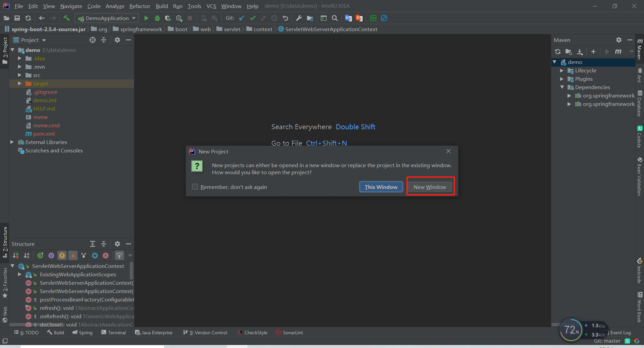Check 'Remember, don't ask again' checkbox
Screen dimensions: 644x348
pos(195,187)
